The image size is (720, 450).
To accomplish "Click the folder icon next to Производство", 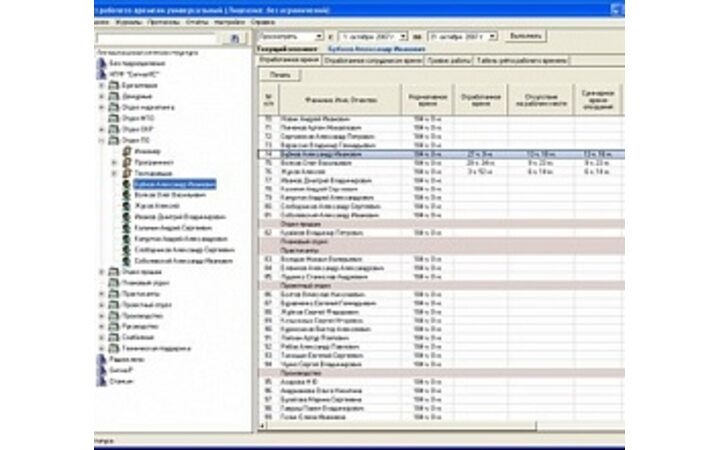I will pyautogui.click(x=113, y=314).
